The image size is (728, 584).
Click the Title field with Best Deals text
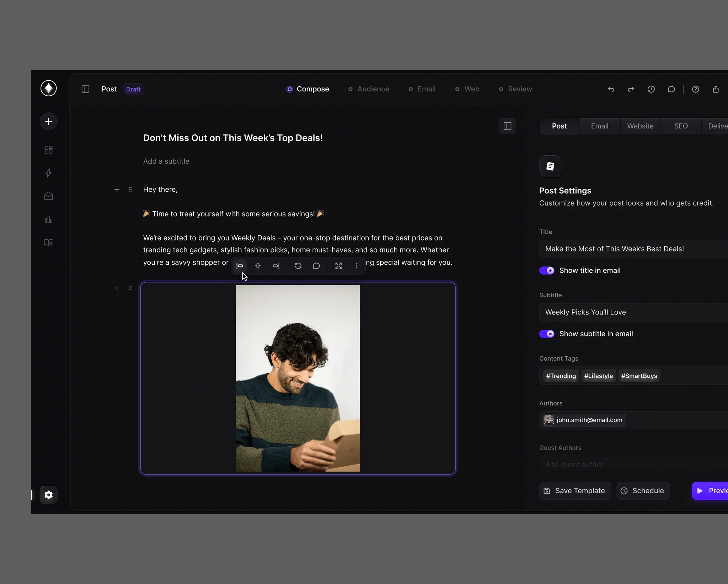coord(633,249)
